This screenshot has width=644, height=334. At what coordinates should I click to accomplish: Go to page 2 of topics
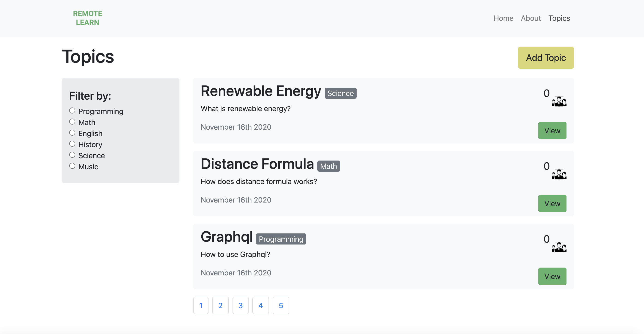(x=220, y=305)
